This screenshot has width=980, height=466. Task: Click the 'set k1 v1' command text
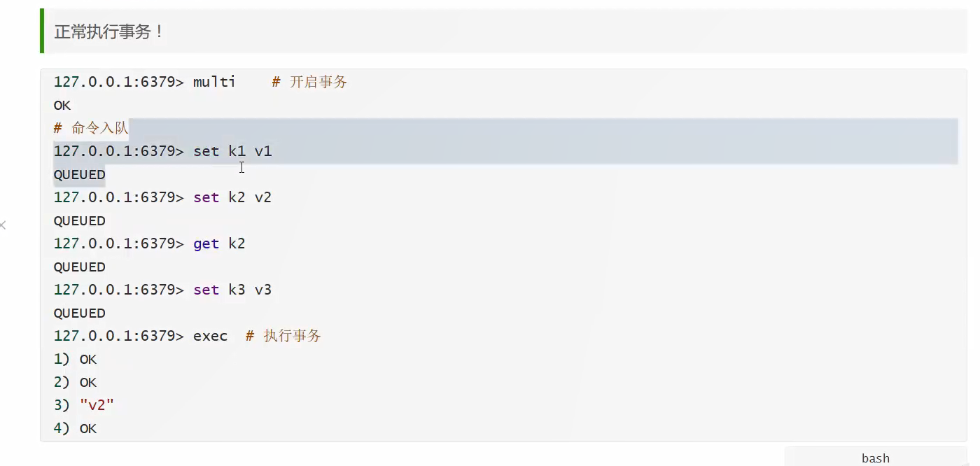232,151
